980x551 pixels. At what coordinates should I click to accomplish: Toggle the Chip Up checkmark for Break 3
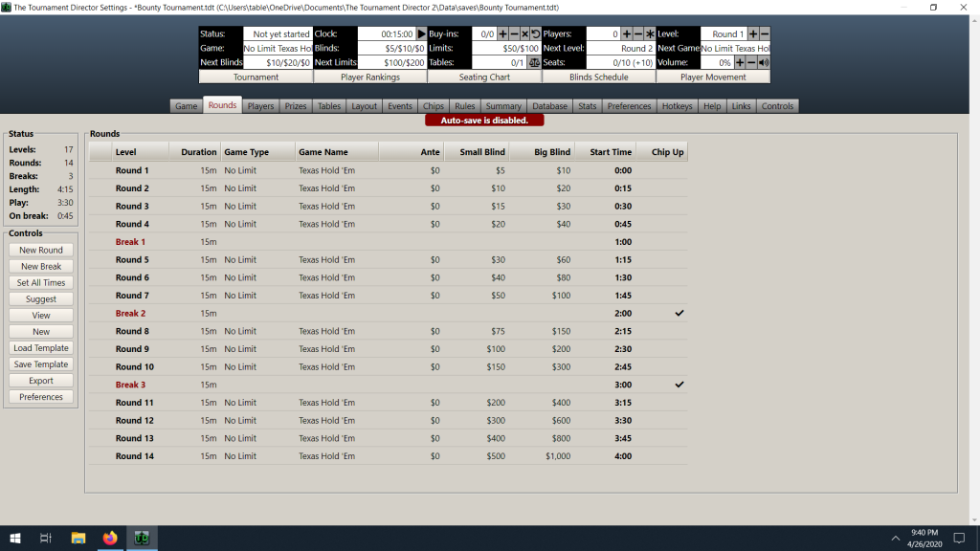(679, 385)
